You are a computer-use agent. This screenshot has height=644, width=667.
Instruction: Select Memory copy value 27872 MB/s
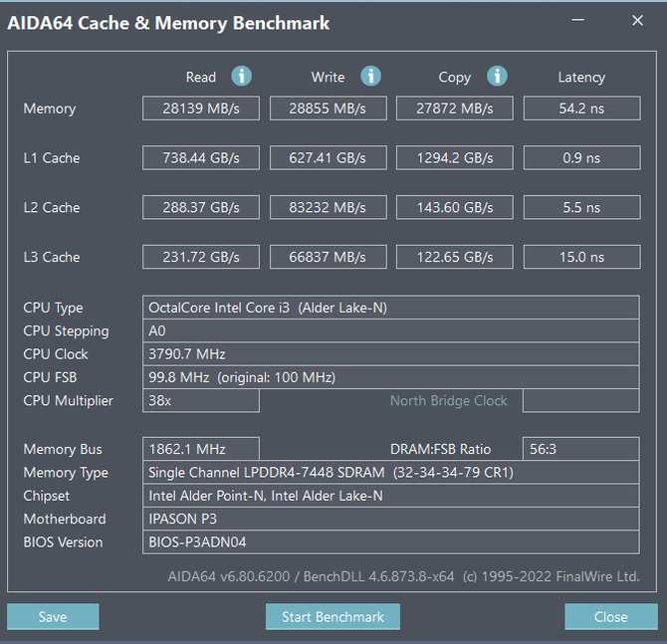click(x=455, y=108)
